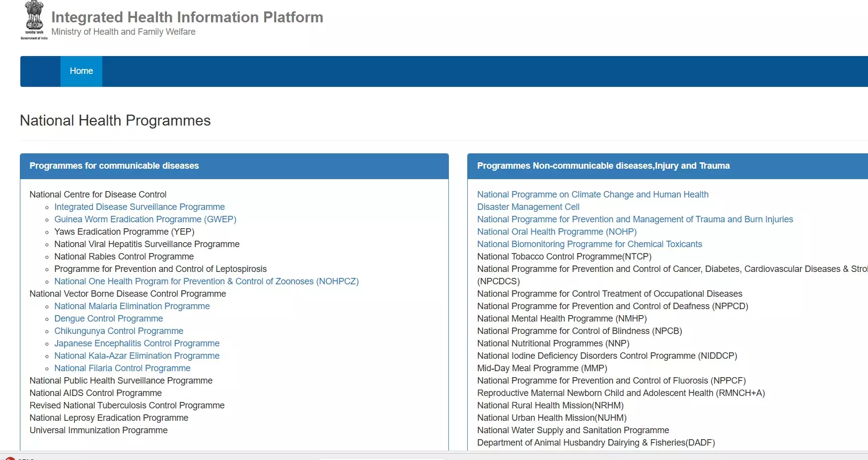Open Trauma and Burn Injuries programme link
Screen dimensions: 868x460
(x=635, y=219)
